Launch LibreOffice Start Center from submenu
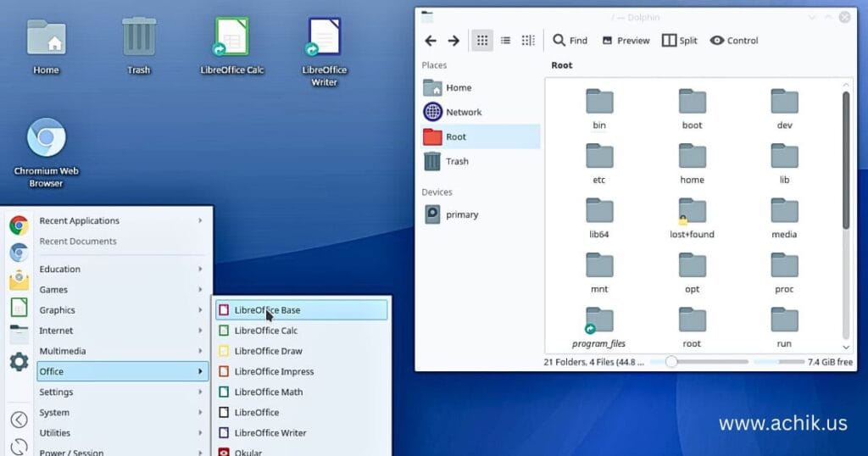 click(x=301, y=412)
